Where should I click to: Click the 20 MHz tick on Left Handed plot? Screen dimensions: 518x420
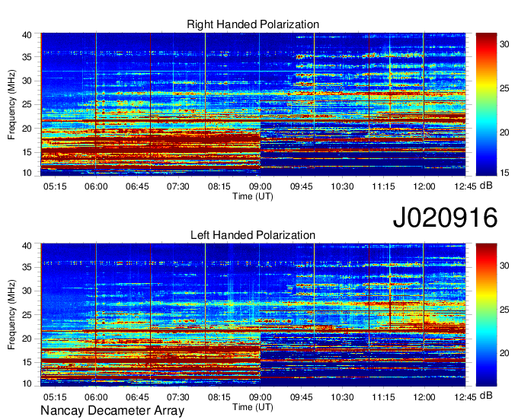[x=27, y=339]
